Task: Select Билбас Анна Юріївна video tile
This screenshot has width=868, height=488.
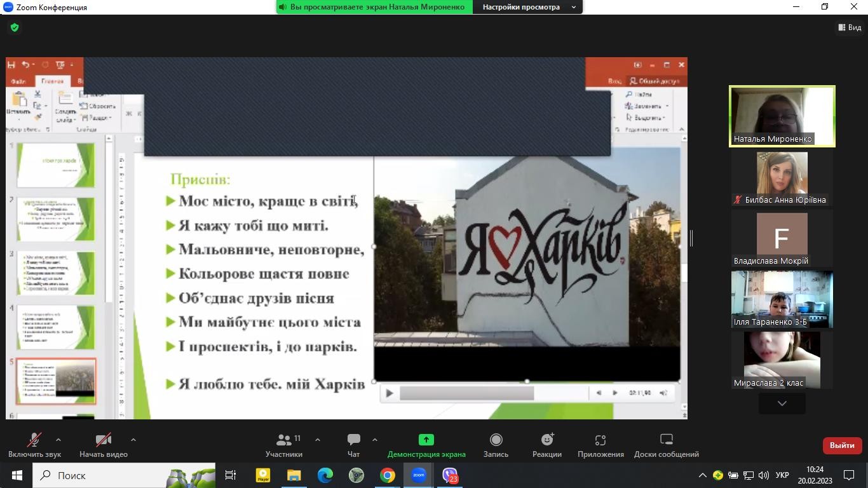Action: click(782, 179)
